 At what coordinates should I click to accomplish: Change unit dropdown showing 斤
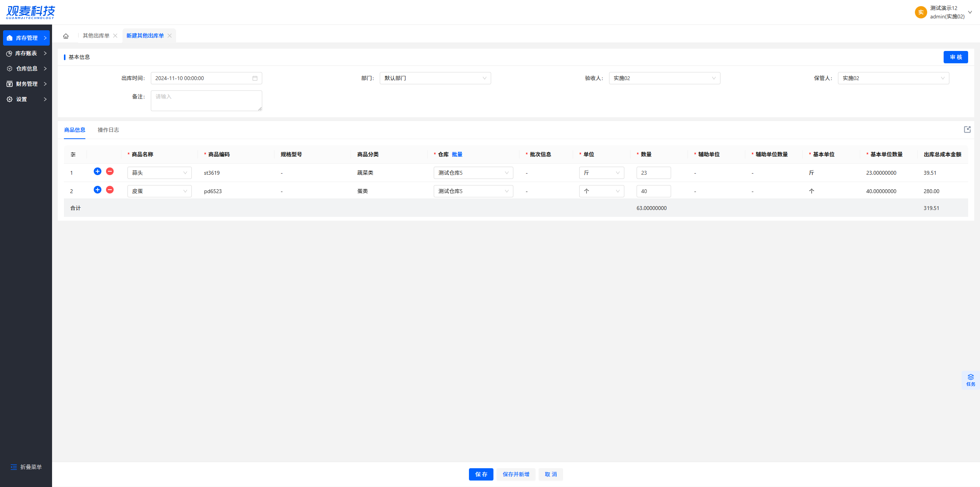click(x=601, y=173)
